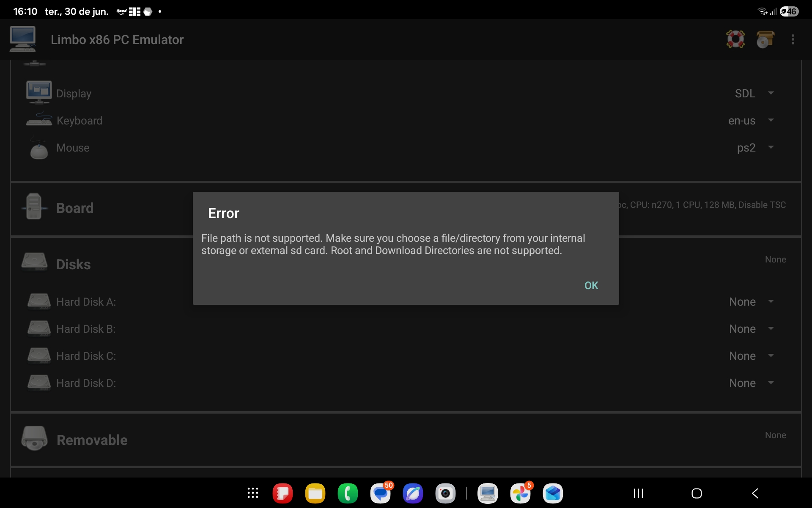Open the Limbo help lifebuoy icon
The image size is (812, 508).
[x=735, y=39]
